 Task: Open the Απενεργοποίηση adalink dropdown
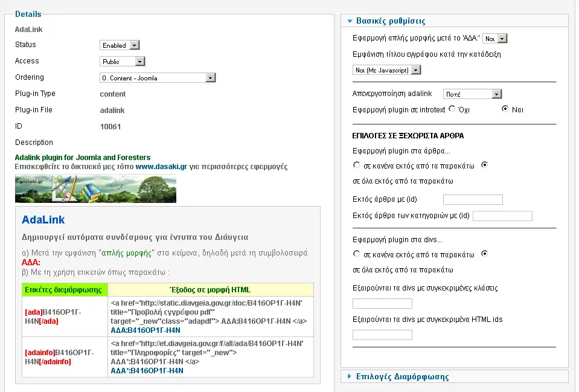coord(472,94)
